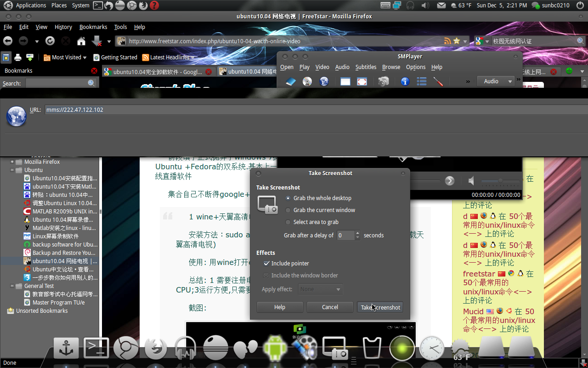Reload the page in Firefox
Viewport: 588px width, 368px height.
click(x=50, y=41)
